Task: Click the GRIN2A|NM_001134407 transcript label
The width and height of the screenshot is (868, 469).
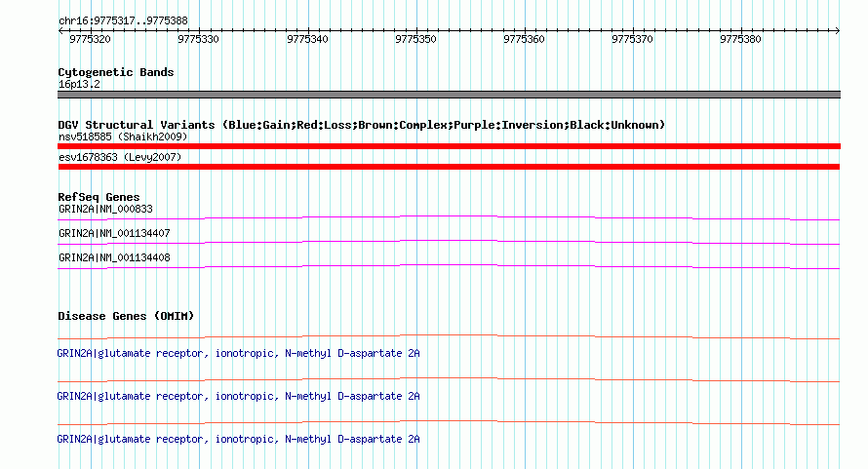Action: [114, 234]
